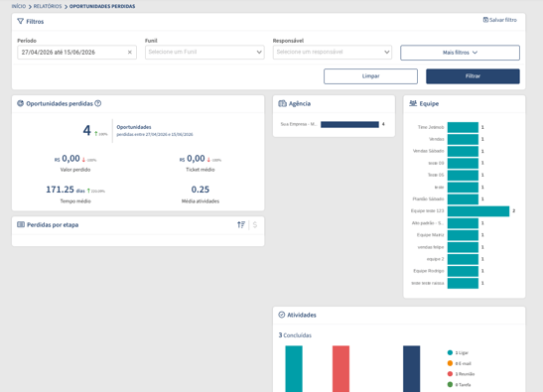This screenshot has width=543, height=392.
Task: Click the Ticket médio label
Action: tap(201, 170)
